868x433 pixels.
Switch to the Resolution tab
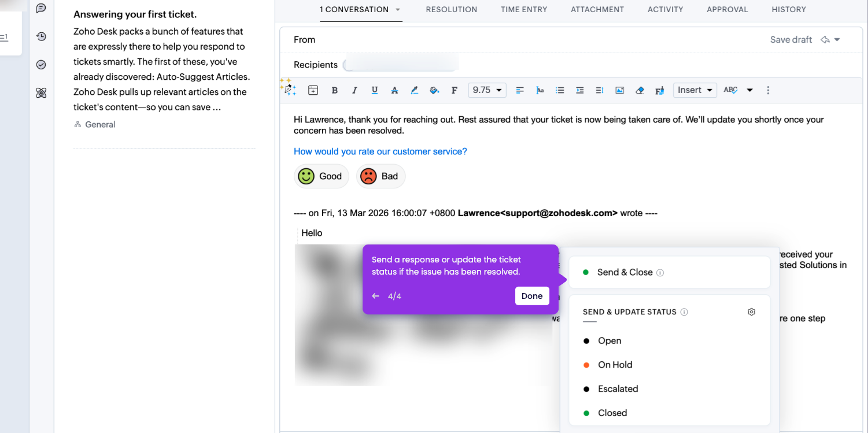point(452,9)
